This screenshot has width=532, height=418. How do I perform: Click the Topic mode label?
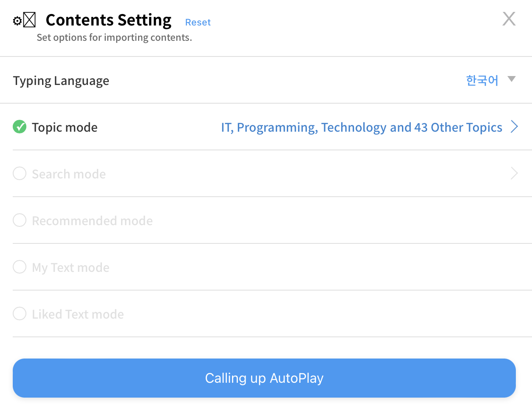point(64,127)
